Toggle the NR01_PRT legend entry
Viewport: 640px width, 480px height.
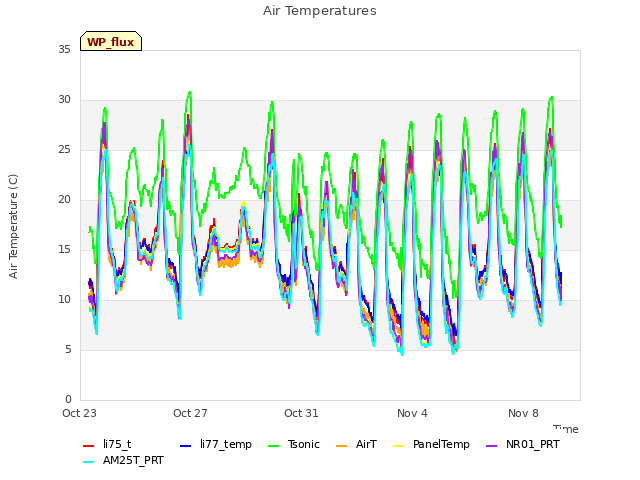(x=523, y=444)
